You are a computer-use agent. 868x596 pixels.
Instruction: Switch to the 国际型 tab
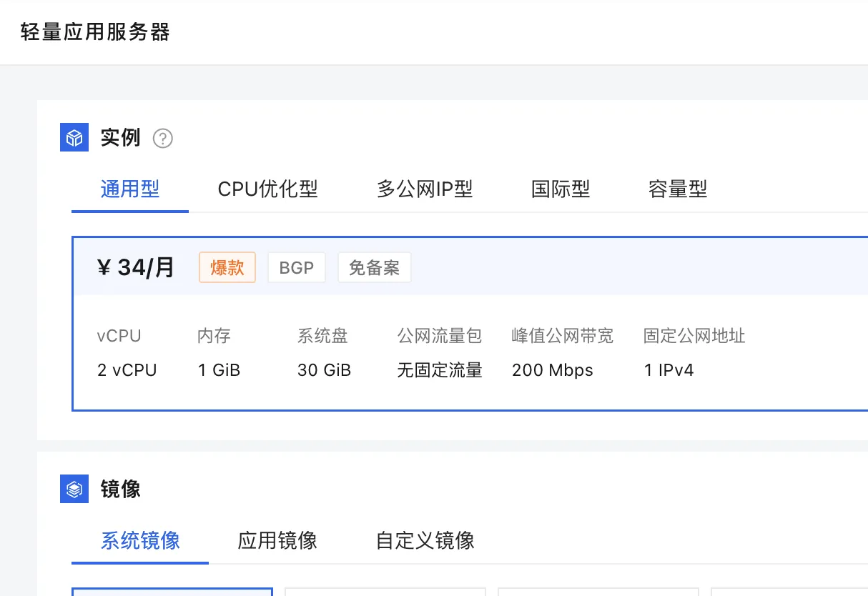(x=561, y=189)
